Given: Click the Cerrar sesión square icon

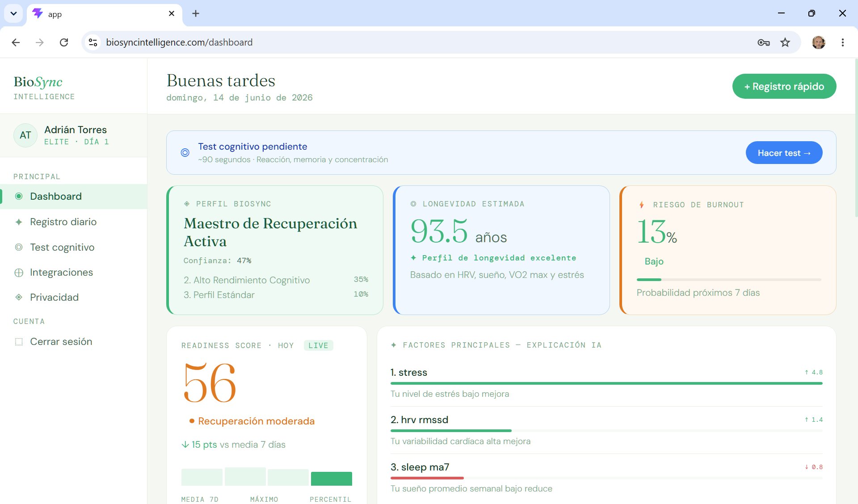Looking at the screenshot, I should point(19,342).
